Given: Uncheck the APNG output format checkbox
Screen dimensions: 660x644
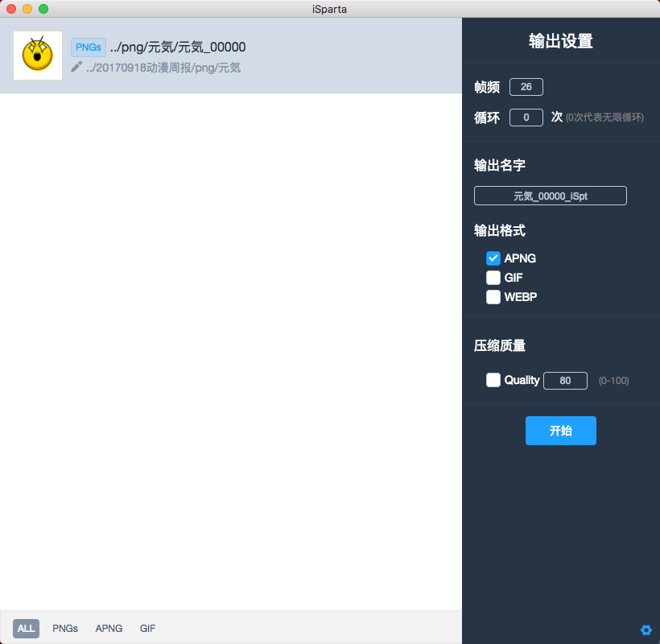Looking at the screenshot, I should coord(493,258).
